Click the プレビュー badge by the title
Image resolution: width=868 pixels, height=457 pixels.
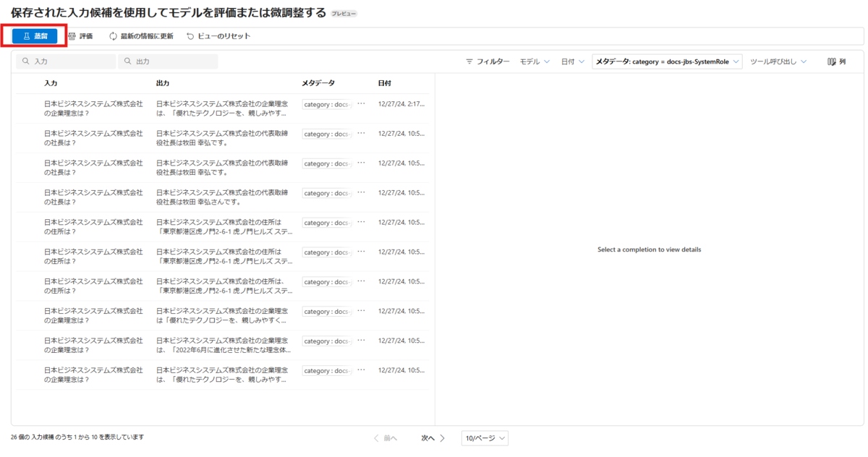(x=344, y=14)
